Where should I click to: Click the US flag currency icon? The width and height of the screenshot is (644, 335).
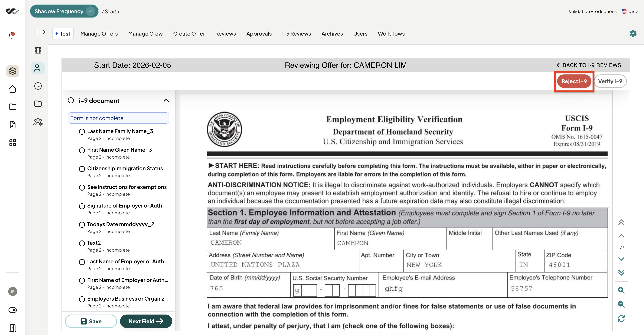click(624, 11)
